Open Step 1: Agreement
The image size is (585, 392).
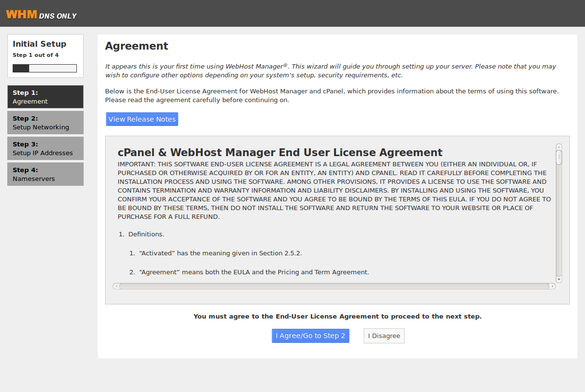coord(45,97)
